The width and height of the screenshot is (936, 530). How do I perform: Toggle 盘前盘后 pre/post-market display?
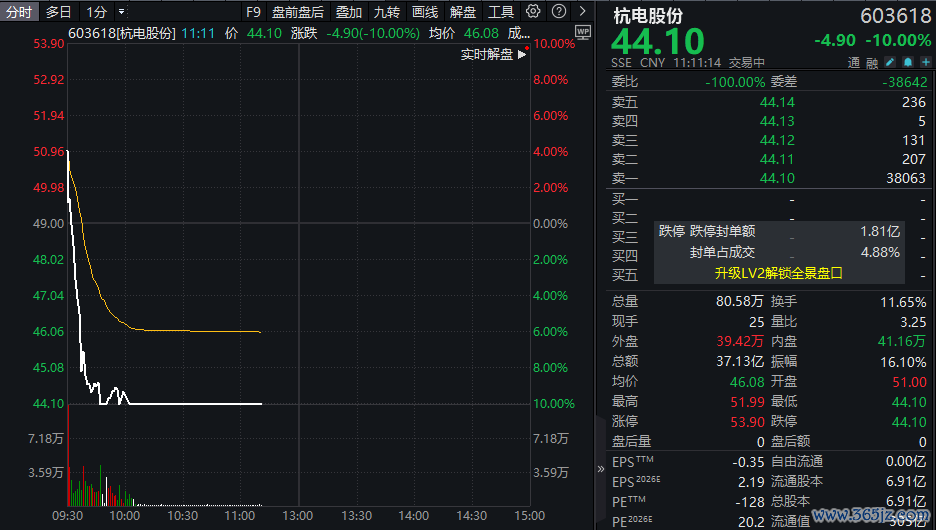(x=298, y=11)
